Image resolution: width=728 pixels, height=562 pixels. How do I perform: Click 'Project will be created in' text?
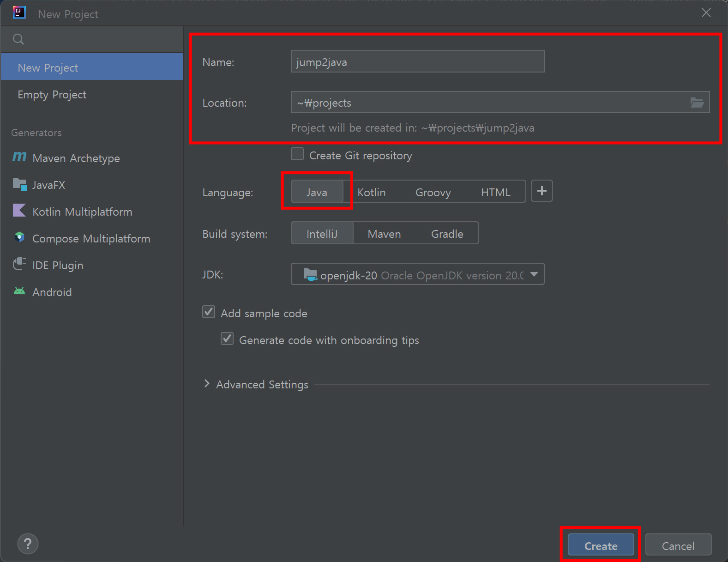(x=413, y=128)
